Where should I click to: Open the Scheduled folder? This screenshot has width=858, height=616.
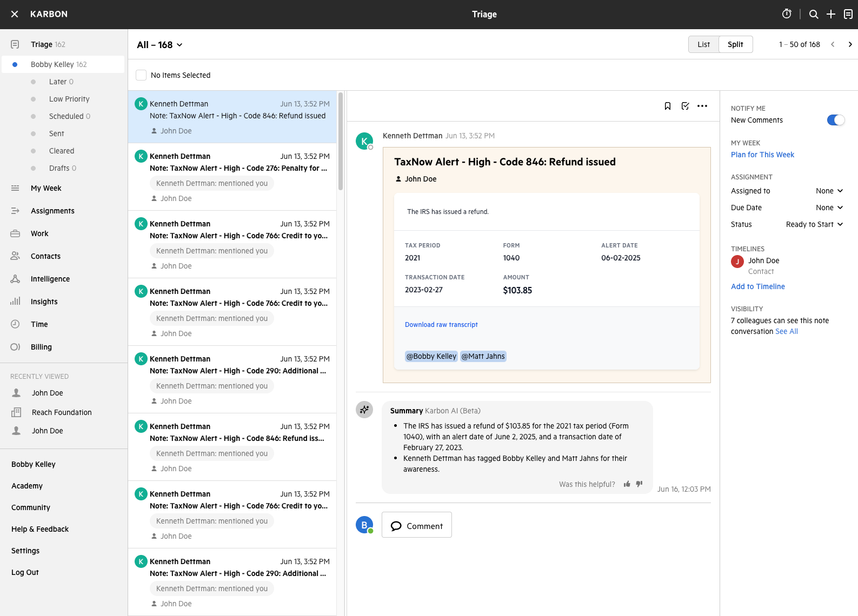69,116
